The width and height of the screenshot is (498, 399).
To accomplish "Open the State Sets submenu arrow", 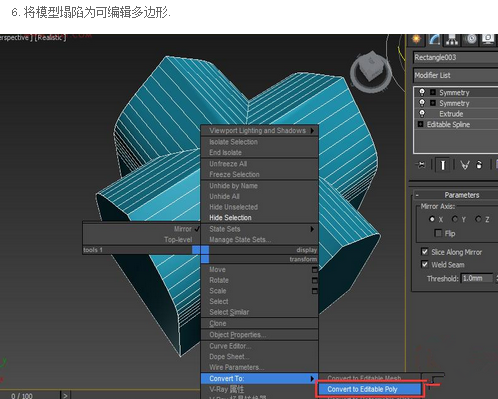I will click(312, 229).
